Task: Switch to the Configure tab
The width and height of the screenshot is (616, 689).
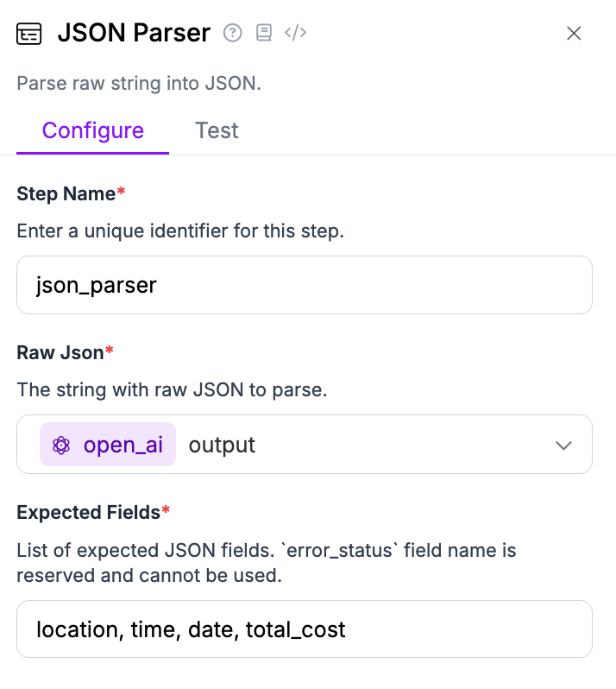Action: click(x=92, y=131)
